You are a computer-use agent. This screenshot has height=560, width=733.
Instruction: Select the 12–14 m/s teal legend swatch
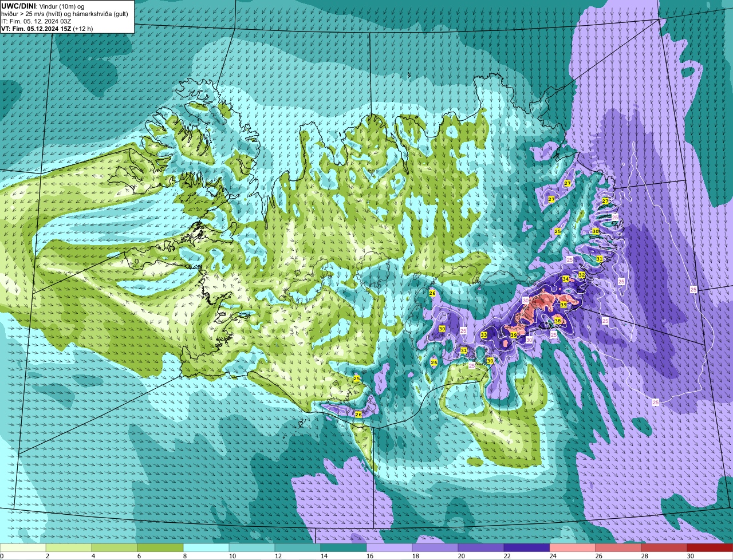[298, 547]
